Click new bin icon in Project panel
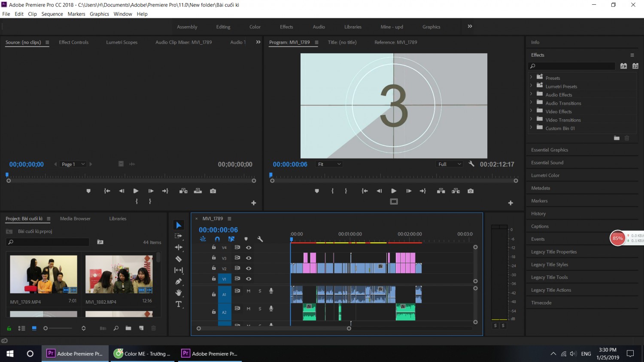Viewport: 644px width, 362px height. coord(128,328)
